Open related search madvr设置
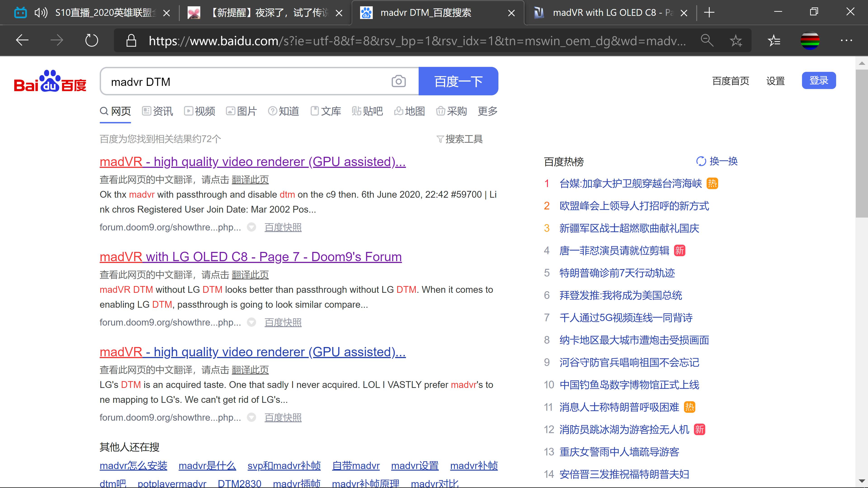 415,466
